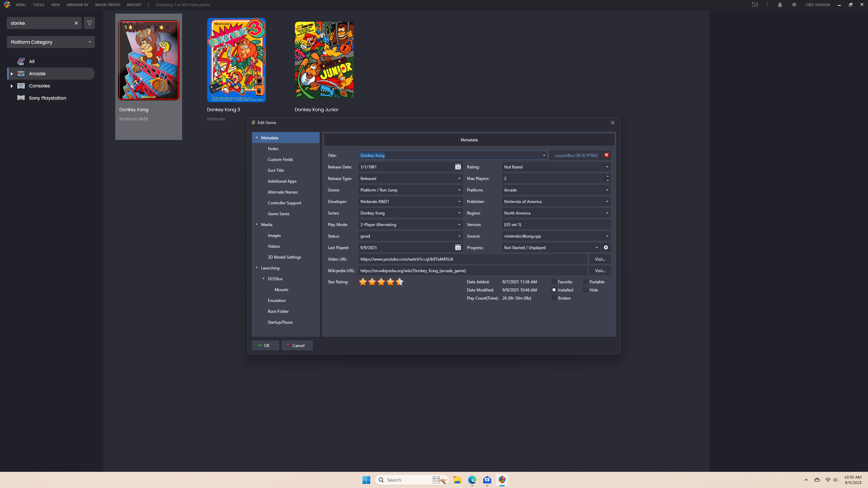This screenshot has height=488, width=868.
Task: Toggle the Favorite checkbox
Action: pyautogui.click(x=554, y=282)
